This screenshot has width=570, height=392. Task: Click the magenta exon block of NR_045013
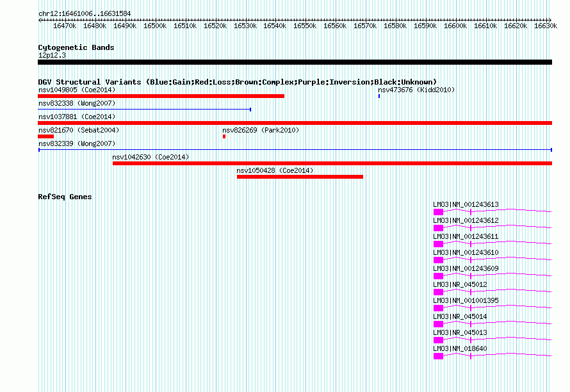439,340
